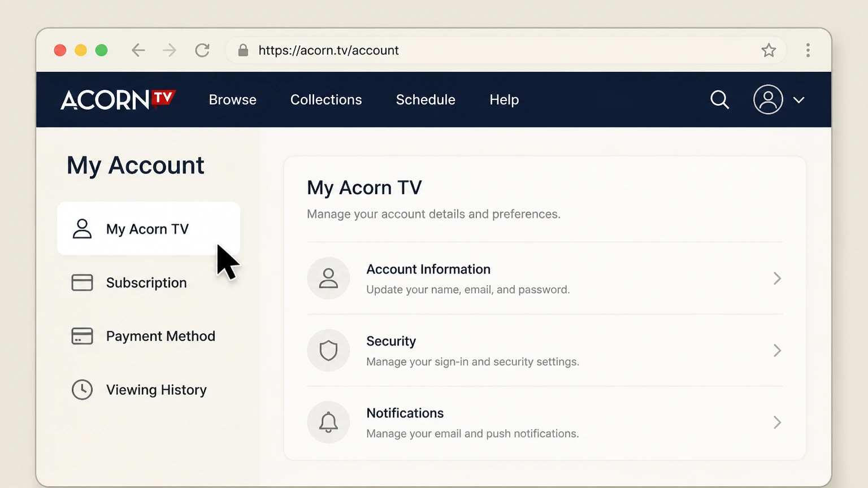Select My Acorn TV sidebar tab

(149, 229)
